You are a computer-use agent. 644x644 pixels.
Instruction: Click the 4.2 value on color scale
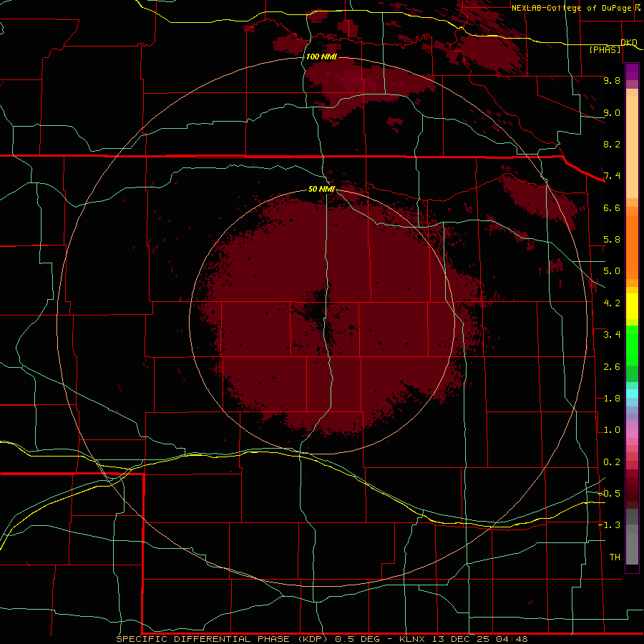[612, 303]
